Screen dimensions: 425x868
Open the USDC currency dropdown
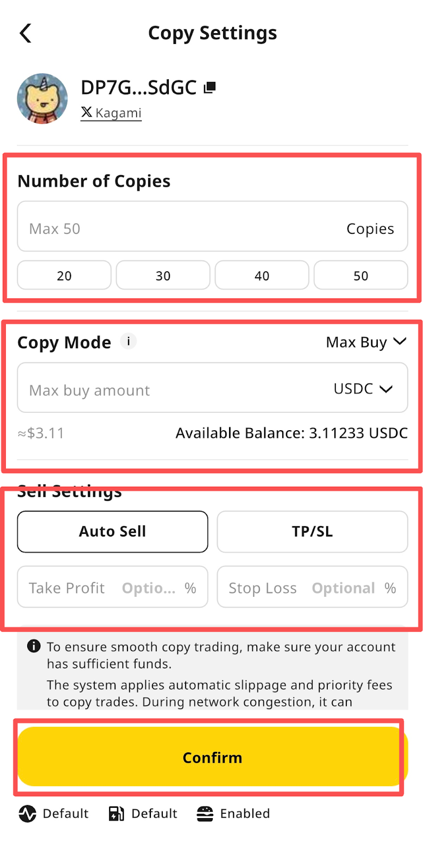click(363, 389)
